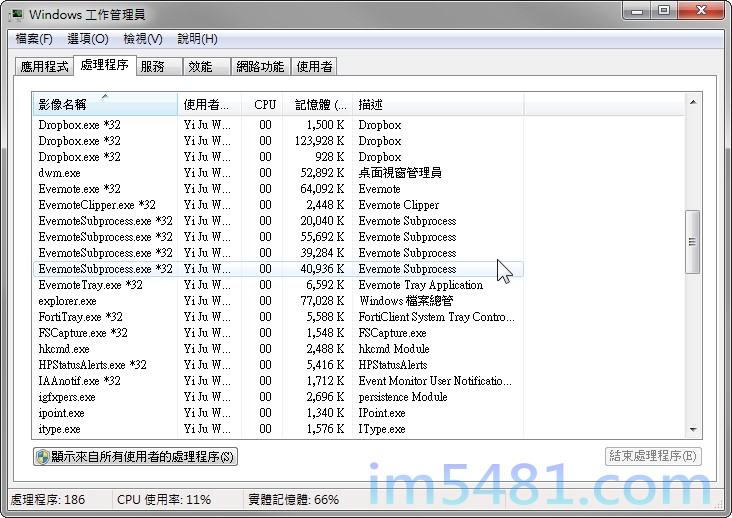
Task: Select the Dropbox.exe row using 928 K
Action: (278, 157)
